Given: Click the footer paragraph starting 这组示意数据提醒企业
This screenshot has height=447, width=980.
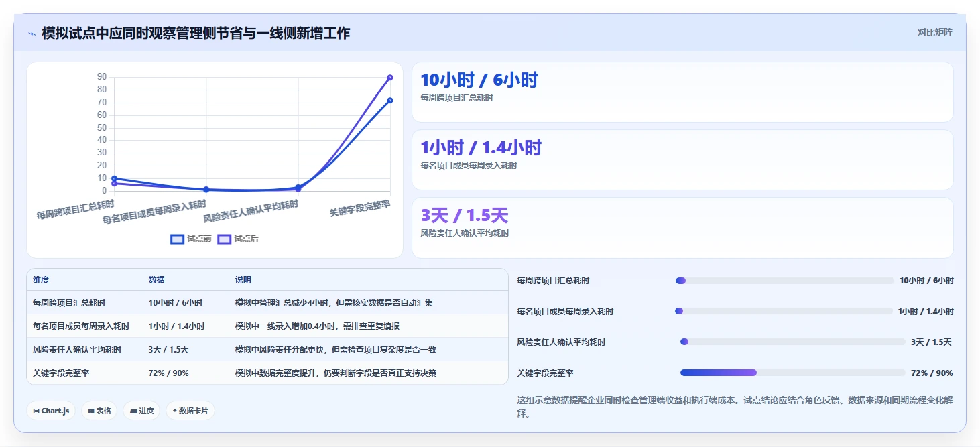Looking at the screenshot, I should 735,407.
